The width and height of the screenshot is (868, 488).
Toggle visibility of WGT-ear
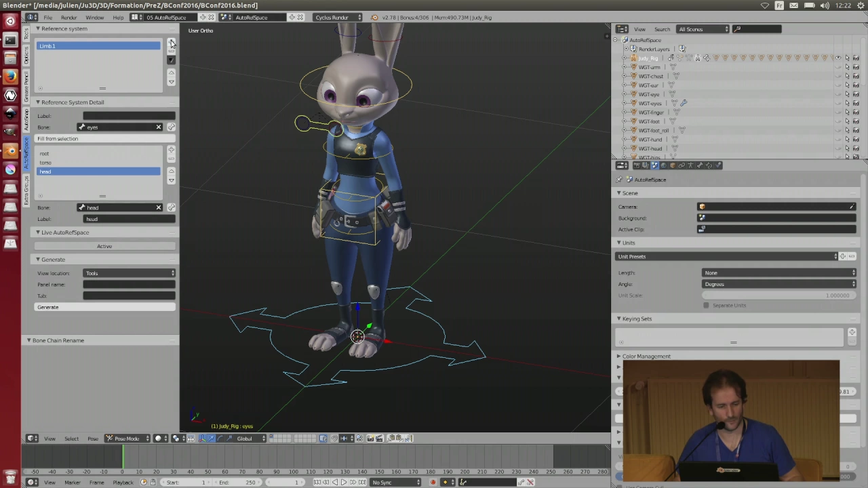click(838, 85)
